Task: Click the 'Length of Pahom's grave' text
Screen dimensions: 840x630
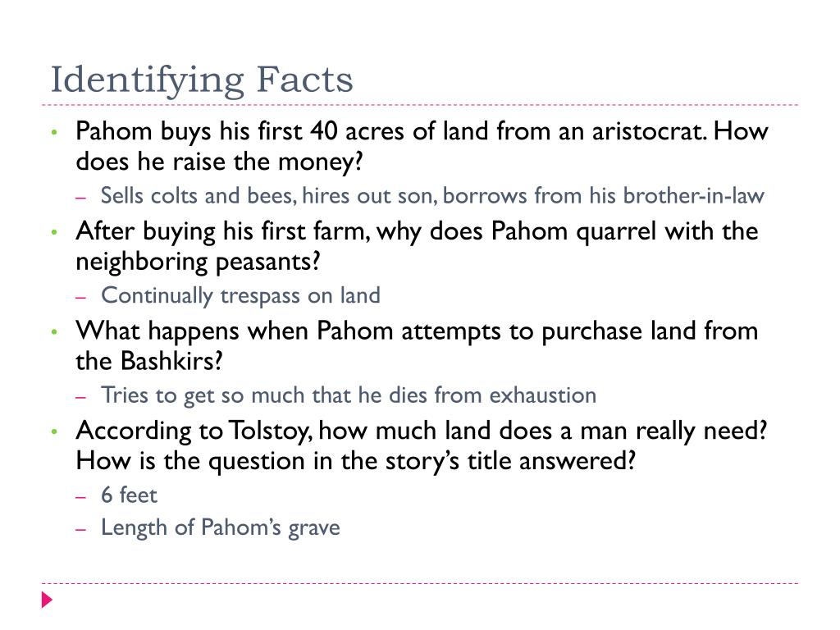Action: pyautogui.click(x=220, y=527)
